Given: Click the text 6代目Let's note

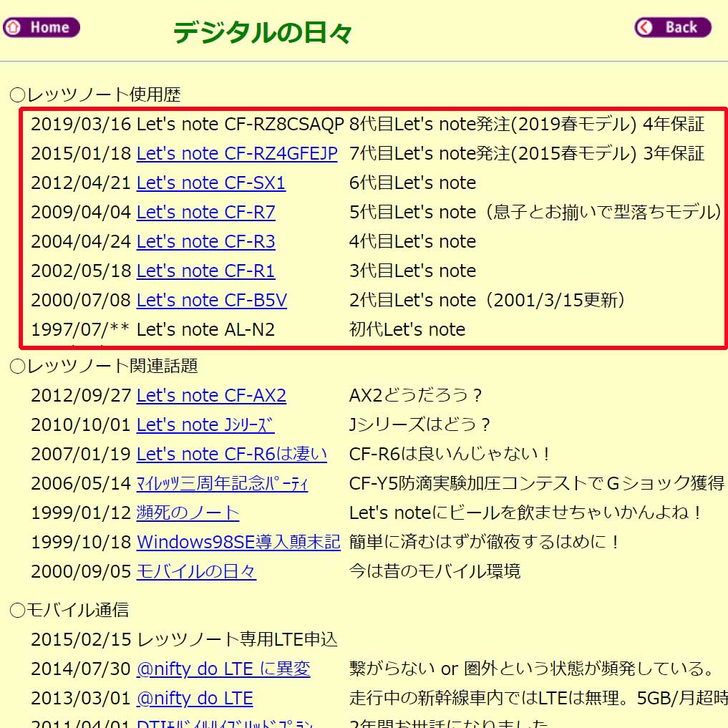Looking at the screenshot, I should pyautogui.click(x=413, y=183).
